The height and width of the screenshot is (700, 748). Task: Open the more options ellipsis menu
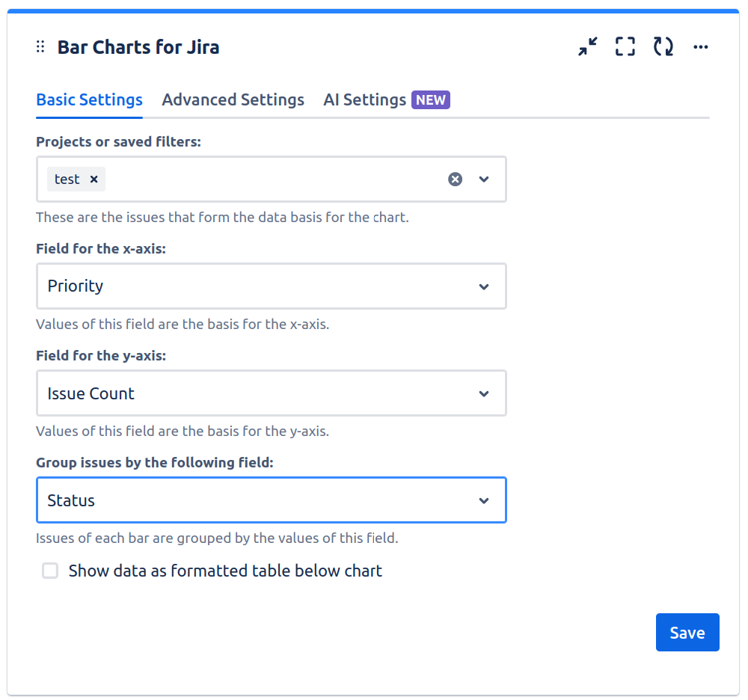point(700,47)
